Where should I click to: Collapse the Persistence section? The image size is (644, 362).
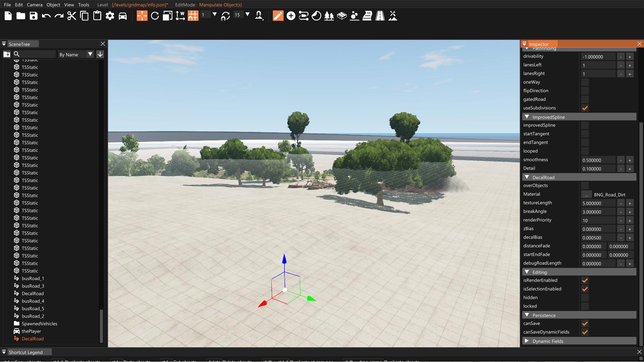click(x=527, y=315)
